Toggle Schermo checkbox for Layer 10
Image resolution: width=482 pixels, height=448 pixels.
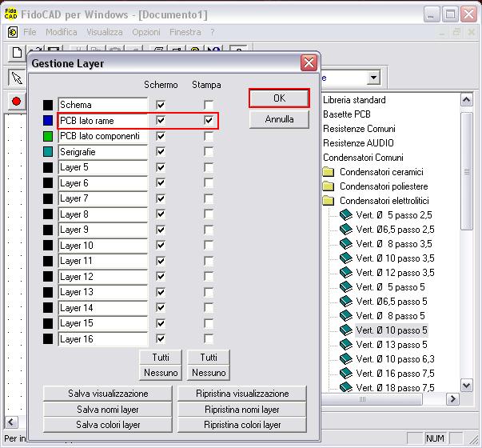coord(161,246)
